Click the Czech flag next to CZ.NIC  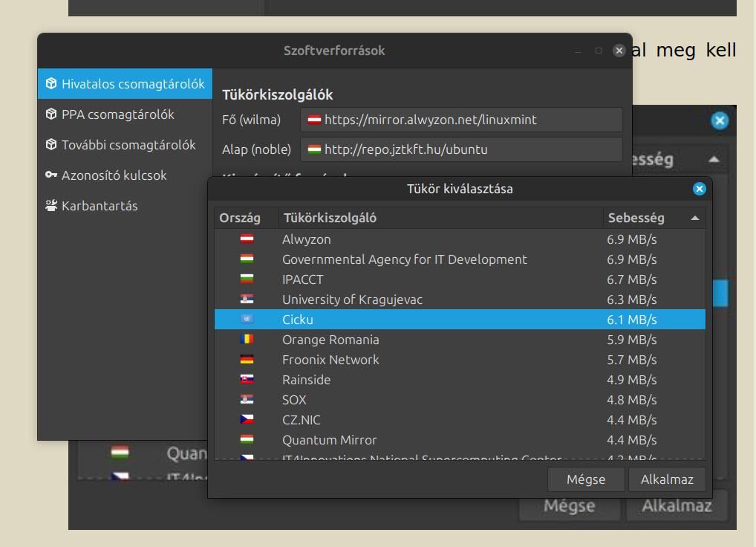pos(247,419)
